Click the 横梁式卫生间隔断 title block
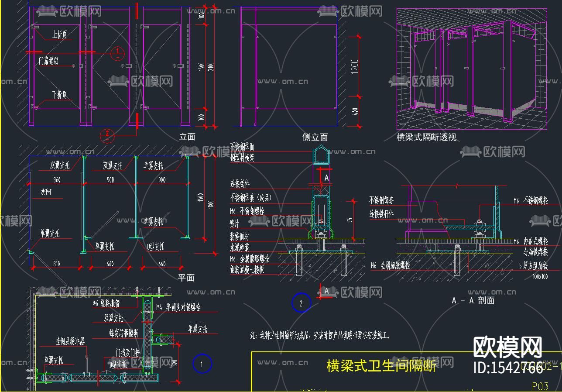562x392 pixels. click(x=381, y=365)
